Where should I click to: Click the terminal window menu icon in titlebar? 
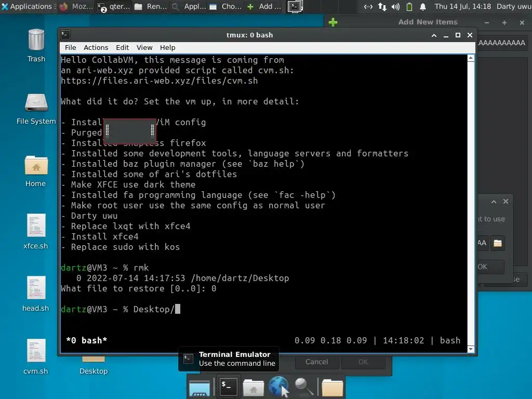coord(65,35)
